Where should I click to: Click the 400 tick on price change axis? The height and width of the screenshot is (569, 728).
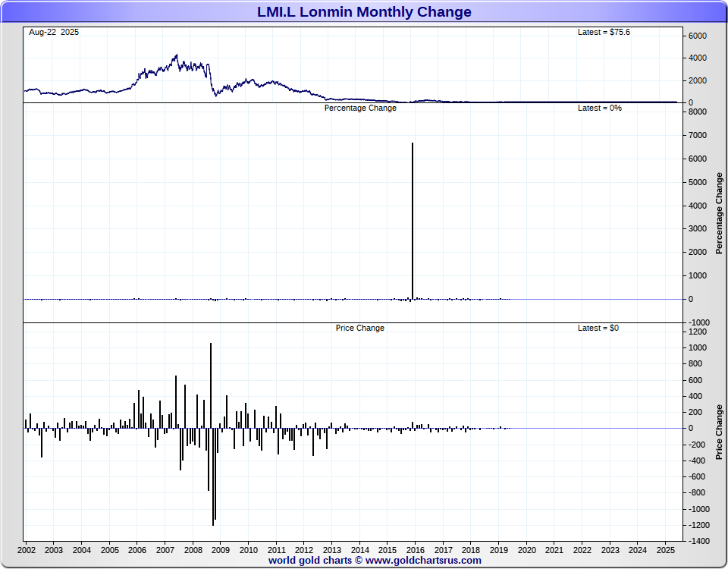click(x=695, y=396)
